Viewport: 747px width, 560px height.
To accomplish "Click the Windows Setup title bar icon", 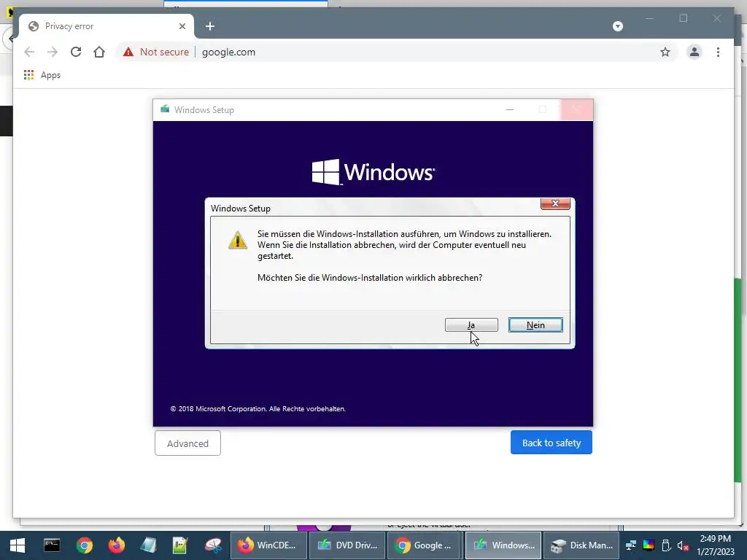I will click(x=165, y=109).
